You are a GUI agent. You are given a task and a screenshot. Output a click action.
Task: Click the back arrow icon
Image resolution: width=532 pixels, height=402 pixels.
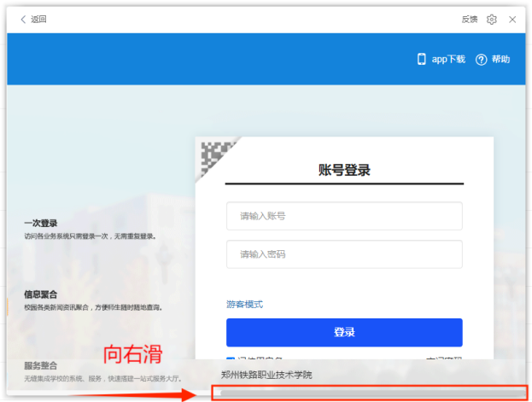pyautogui.click(x=23, y=19)
